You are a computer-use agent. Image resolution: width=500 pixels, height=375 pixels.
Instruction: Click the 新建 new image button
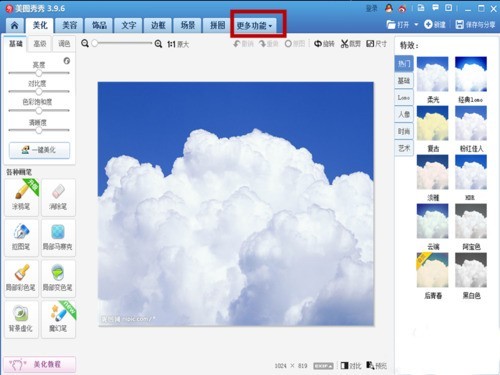tap(435, 25)
